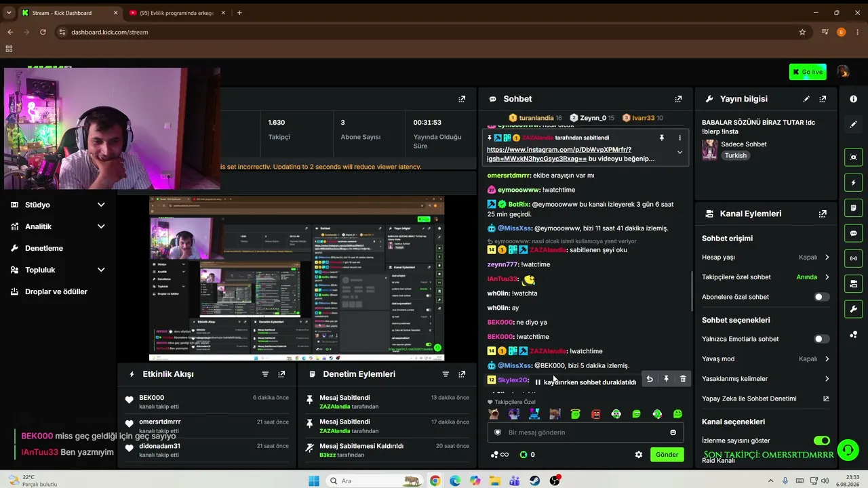This screenshot has height=488, width=868.
Task: Pop out the Denetim Eylemleri panel
Action: [x=462, y=374]
